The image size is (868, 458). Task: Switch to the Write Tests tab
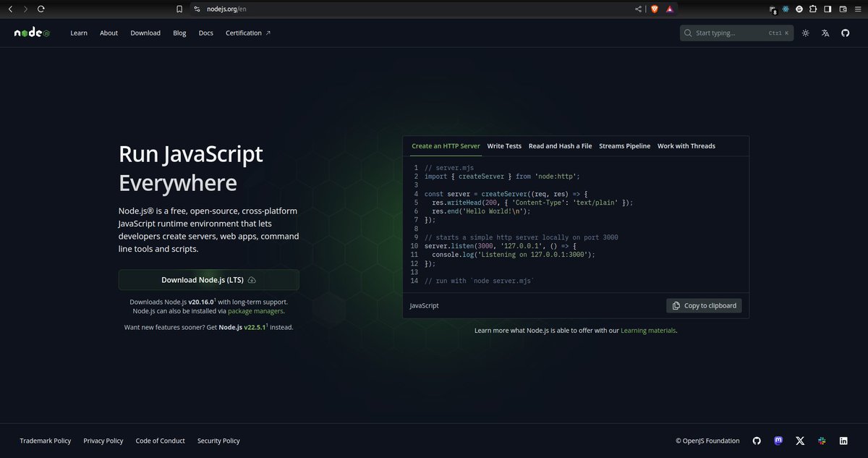[504, 146]
